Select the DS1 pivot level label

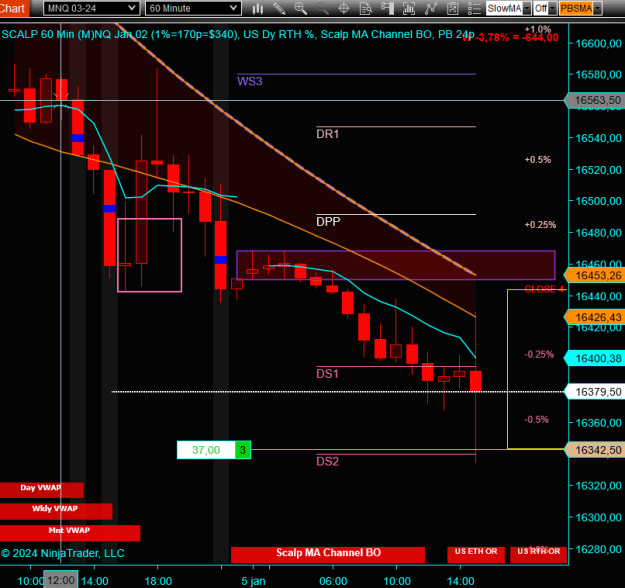[327, 374]
